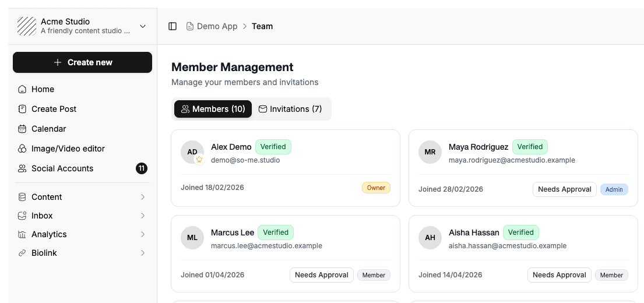Click Verified badge next to Alex Demo
This screenshot has width=644, height=303.
pyautogui.click(x=273, y=147)
